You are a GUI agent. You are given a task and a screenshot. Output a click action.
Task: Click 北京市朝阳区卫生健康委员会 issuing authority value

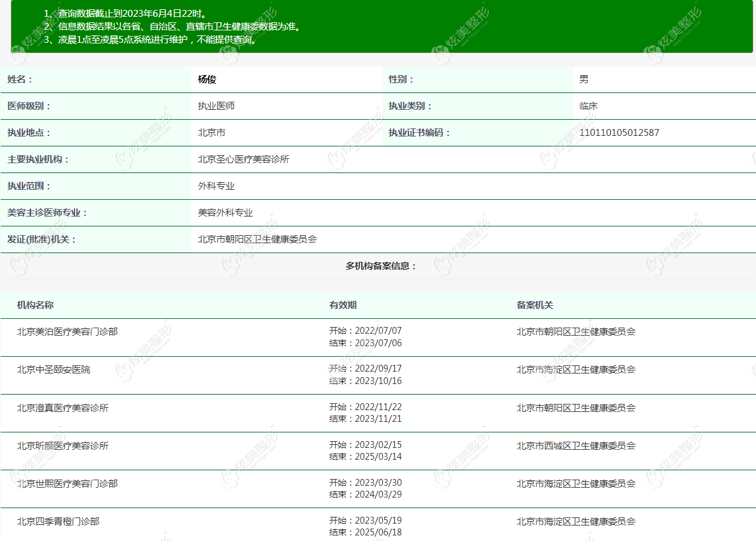(258, 239)
